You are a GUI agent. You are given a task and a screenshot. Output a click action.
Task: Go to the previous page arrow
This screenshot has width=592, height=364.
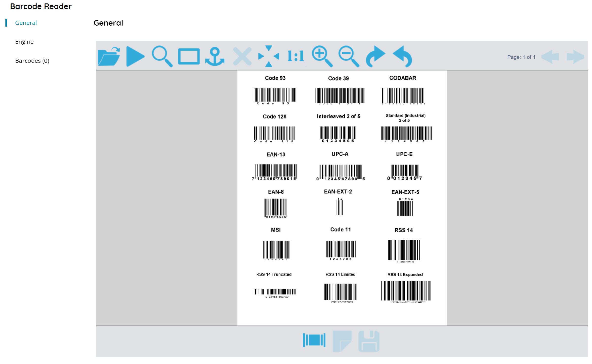point(550,57)
